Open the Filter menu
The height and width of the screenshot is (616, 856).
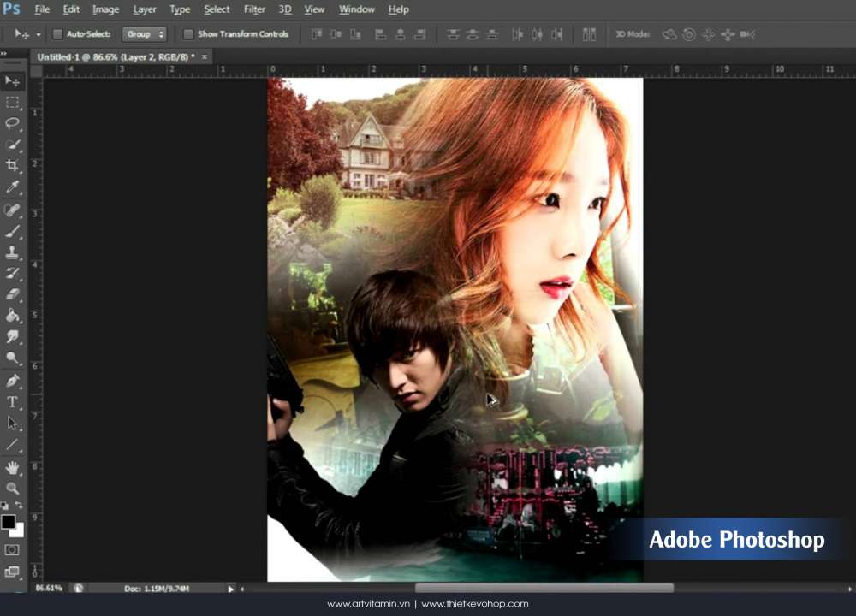coord(254,9)
